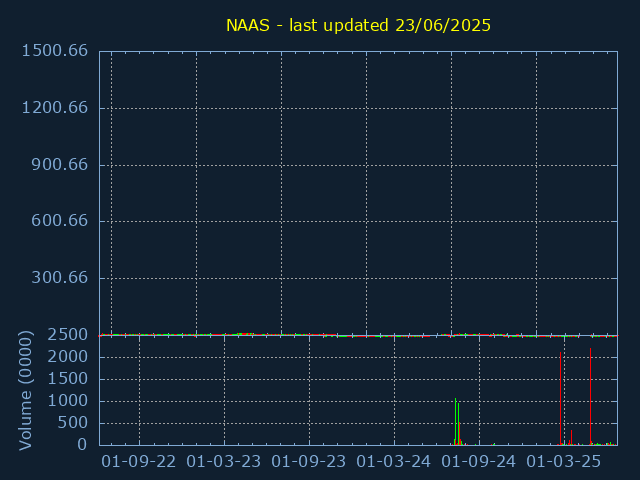Select the 900.66 price axis label

pos(60,165)
